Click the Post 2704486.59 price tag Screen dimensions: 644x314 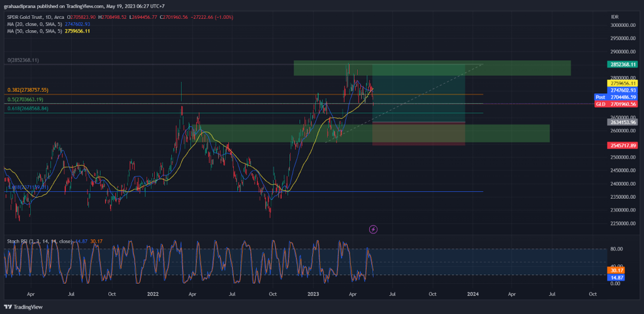click(x=616, y=97)
